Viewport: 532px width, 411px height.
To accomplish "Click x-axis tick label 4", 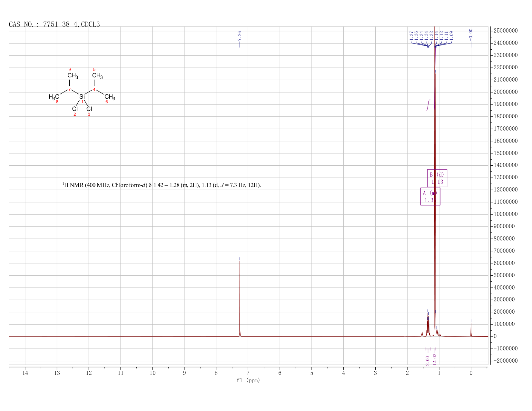I will (344, 373).
